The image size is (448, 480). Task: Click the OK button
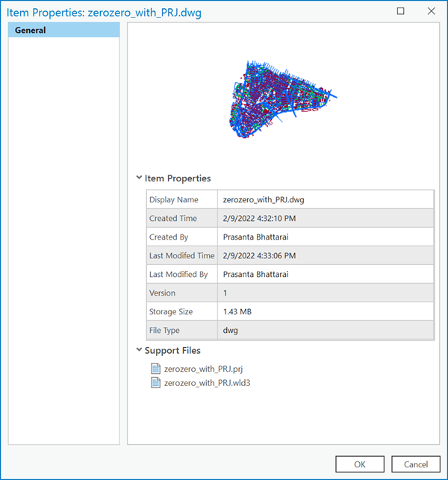[x=360, y=464]
